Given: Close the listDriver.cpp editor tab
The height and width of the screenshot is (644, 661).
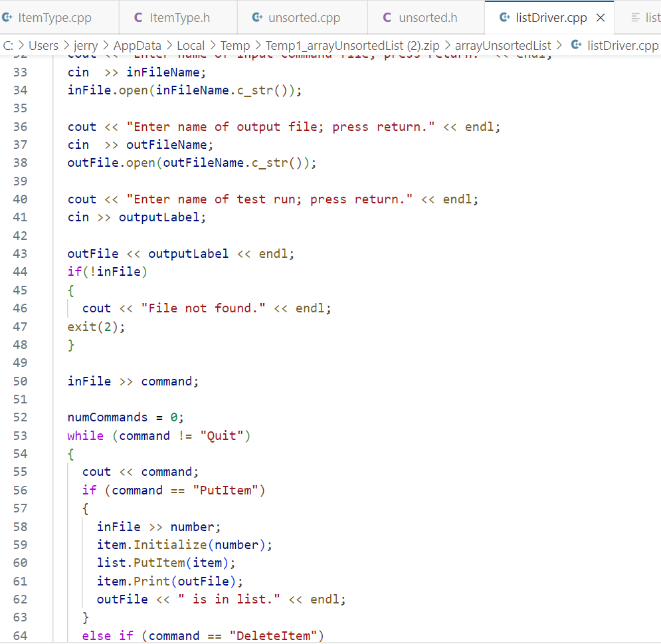Looking at the screenshot, I should coord(601,18).
